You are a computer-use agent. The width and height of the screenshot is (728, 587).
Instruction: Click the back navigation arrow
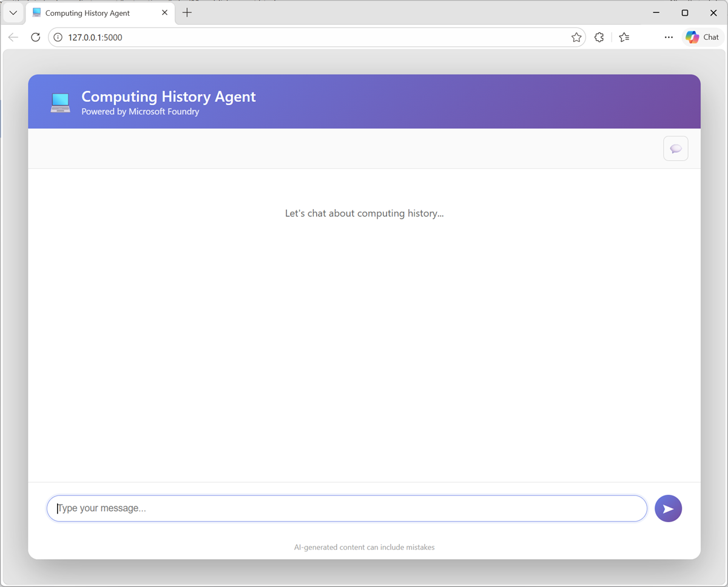pos(13,37)
